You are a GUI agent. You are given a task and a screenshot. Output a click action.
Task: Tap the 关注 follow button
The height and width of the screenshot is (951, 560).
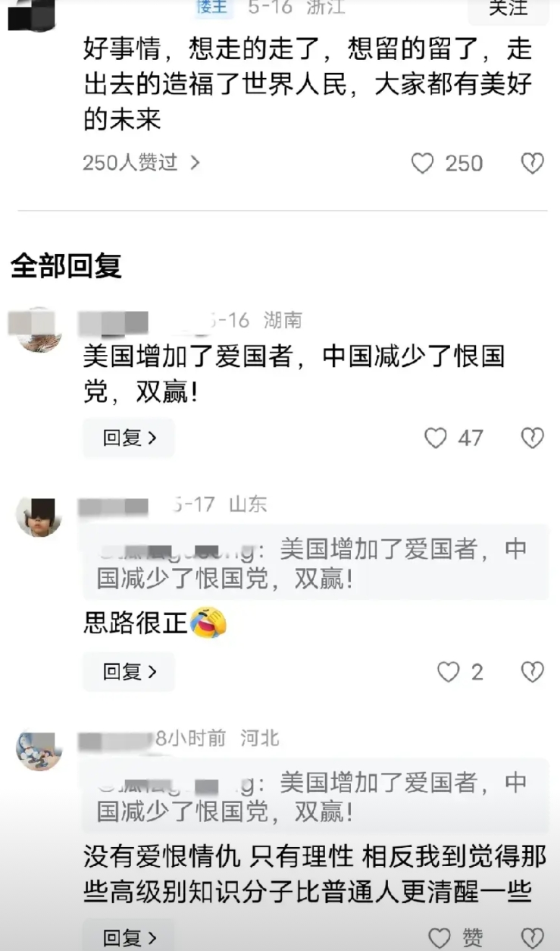(x=508, y=9)
